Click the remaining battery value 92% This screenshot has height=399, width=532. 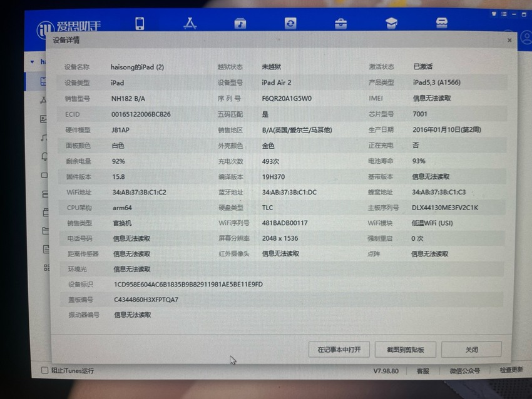click(118, 161)
